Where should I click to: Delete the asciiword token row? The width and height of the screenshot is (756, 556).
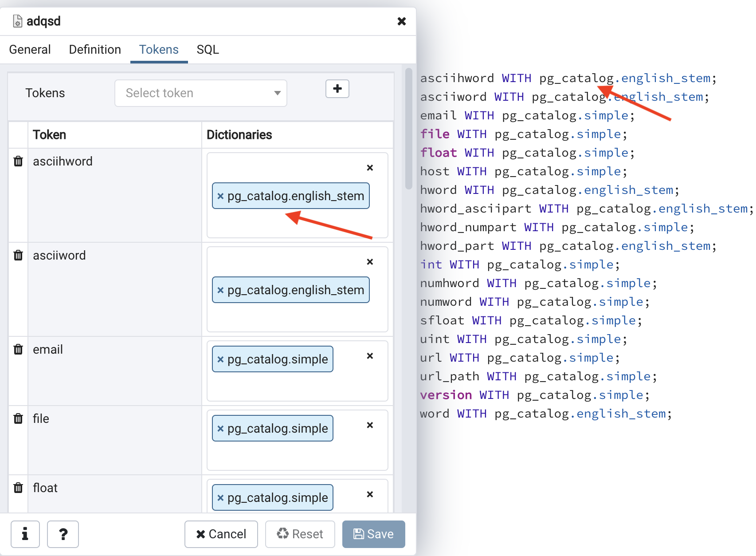pos(18,256)
